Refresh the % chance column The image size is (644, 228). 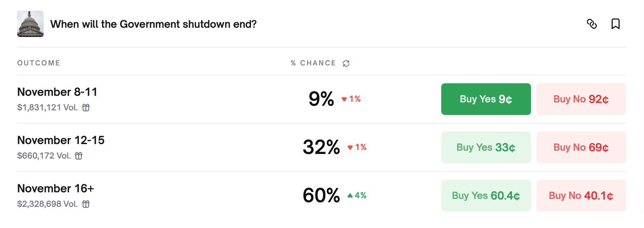(x=346, y=63)
